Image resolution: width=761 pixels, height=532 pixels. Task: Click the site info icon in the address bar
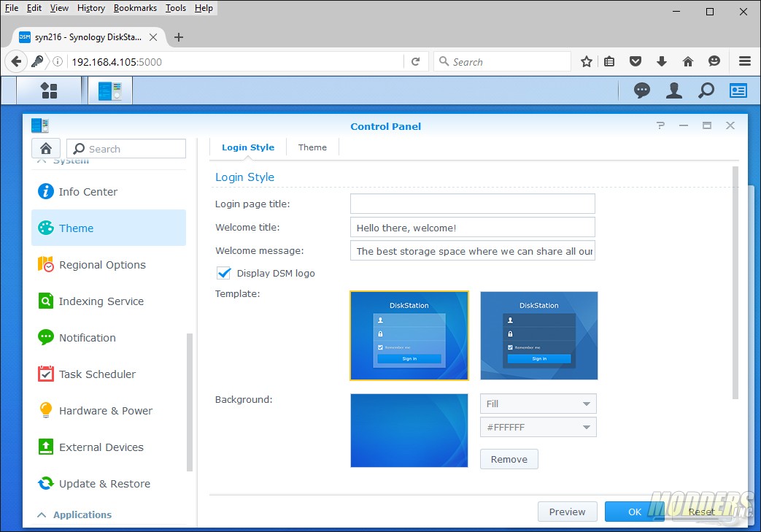point(58,61)
